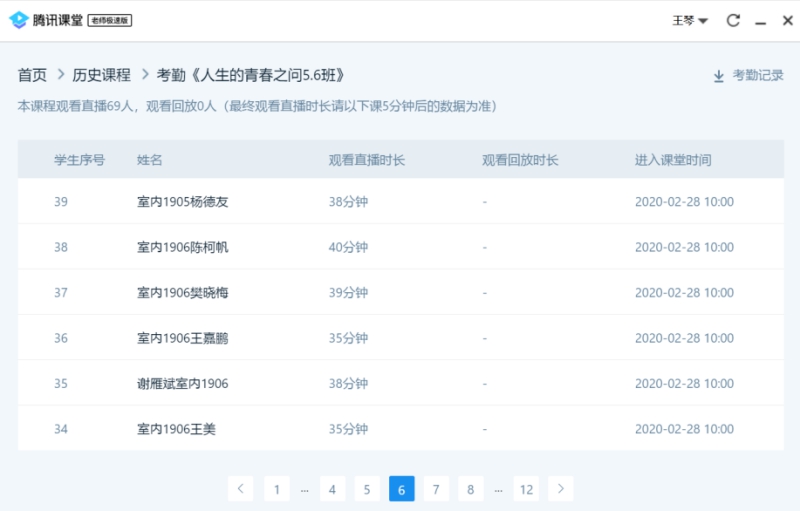
Task: Select page 5 in pagination
Action: click(x=367, y=488)
